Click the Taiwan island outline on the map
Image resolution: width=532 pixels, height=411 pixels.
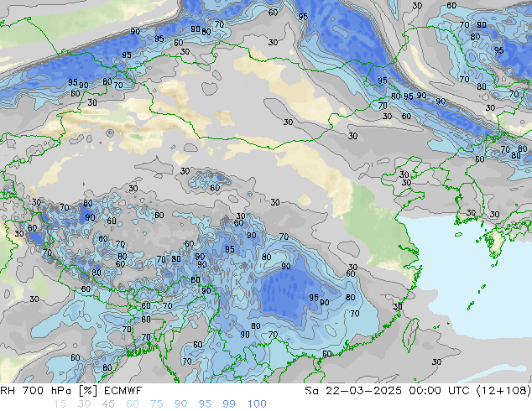click(x=411, y=336)
